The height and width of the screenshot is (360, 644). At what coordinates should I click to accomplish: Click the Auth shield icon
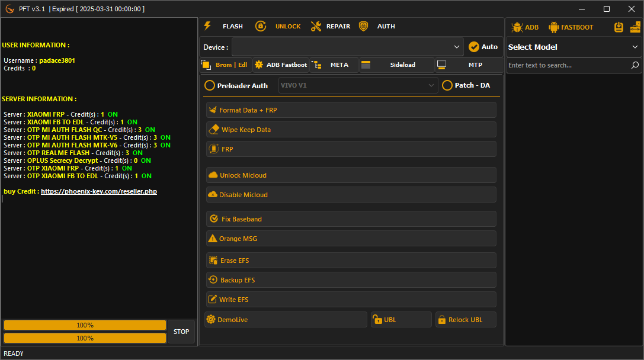364,26
